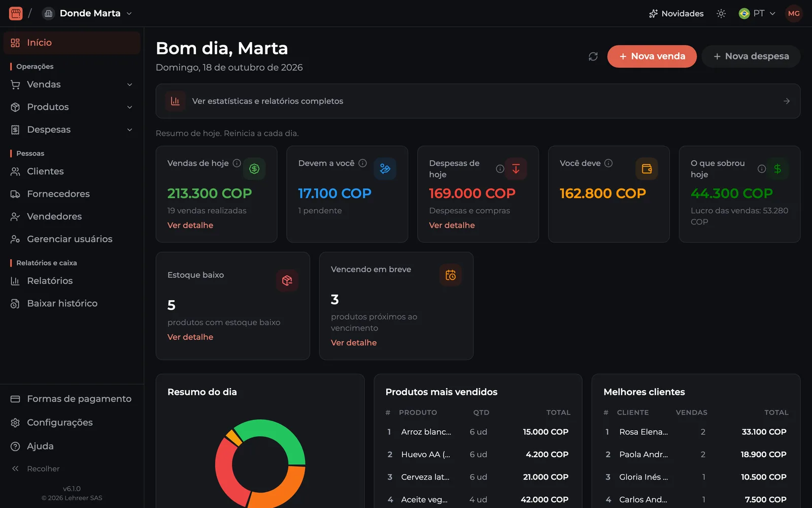Click info icon next to Despesas de hoje

(x=500, y=169)
